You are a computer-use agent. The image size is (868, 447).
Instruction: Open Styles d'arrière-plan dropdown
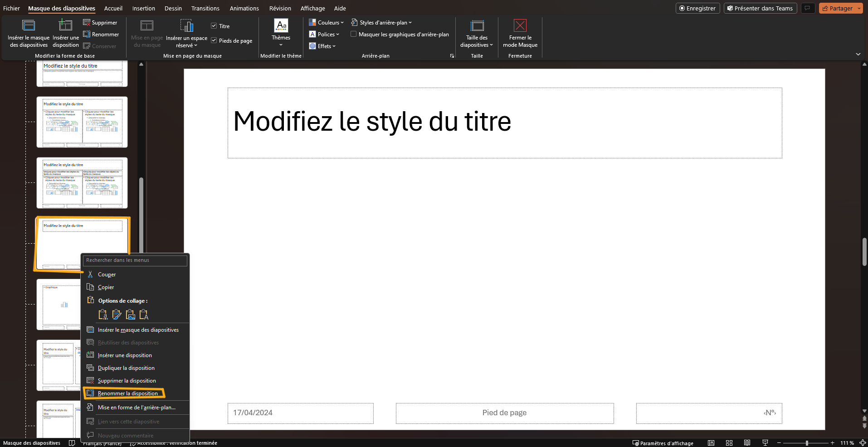click(381, 23)
